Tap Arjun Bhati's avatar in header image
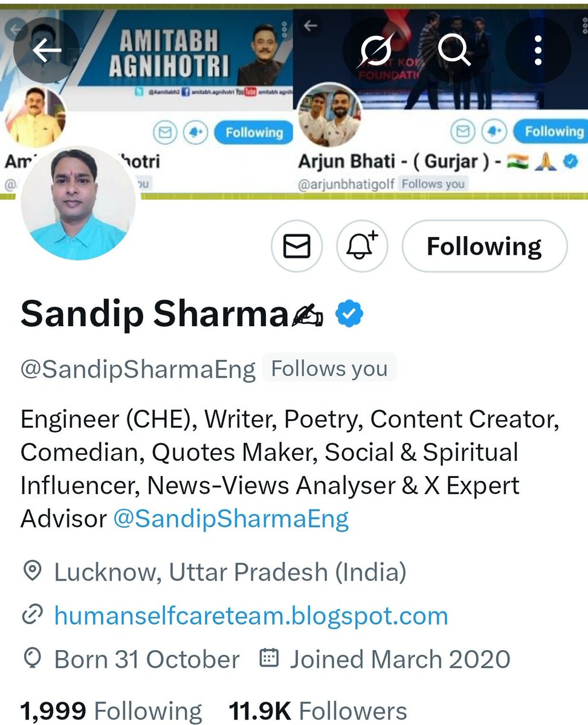The image size is (588, 725). (330, 115)
